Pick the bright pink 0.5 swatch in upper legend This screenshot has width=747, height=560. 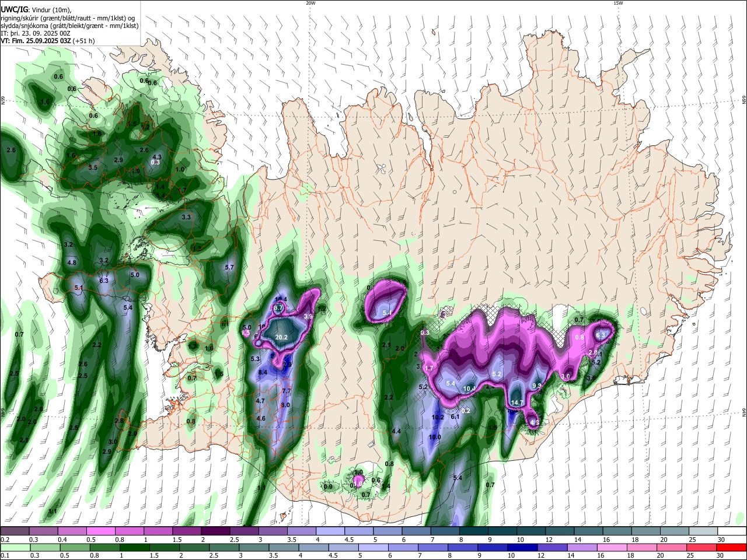[100, 531]
